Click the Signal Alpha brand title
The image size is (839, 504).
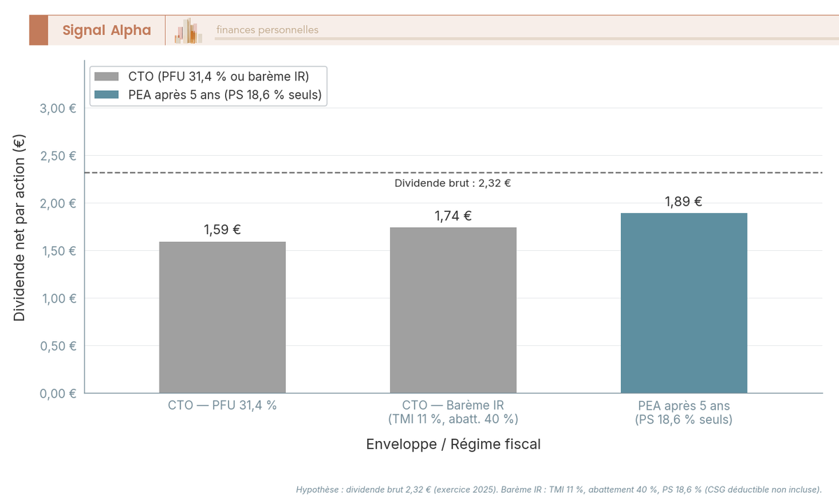point(106,30)
